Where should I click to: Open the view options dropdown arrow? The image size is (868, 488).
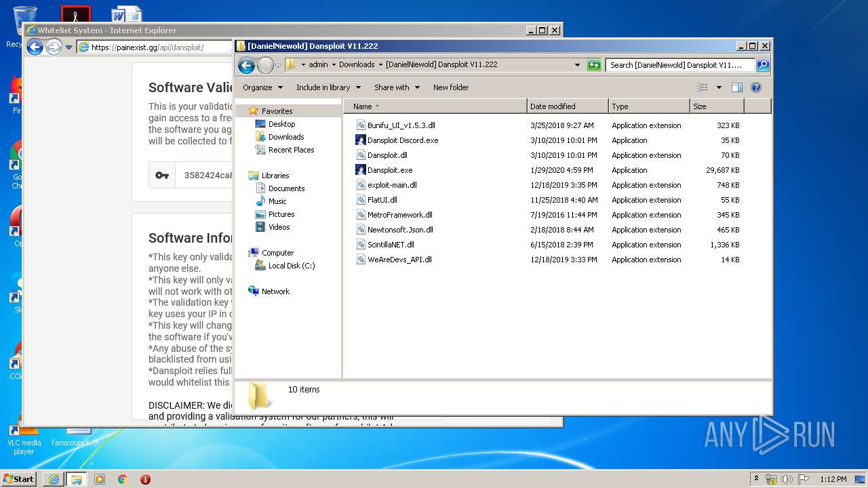pos(719,87)
